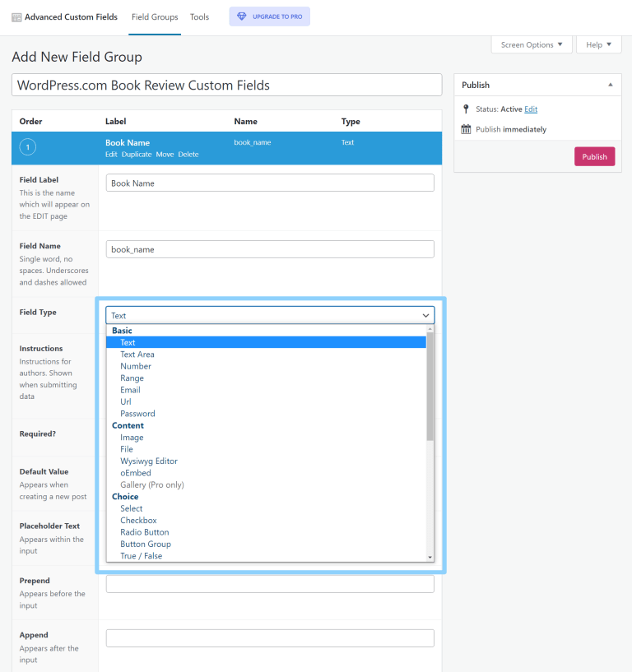This screenshot has width=632, height=672.
Task: Click the Status pin icon in Publish box
Action: (466, 109)
